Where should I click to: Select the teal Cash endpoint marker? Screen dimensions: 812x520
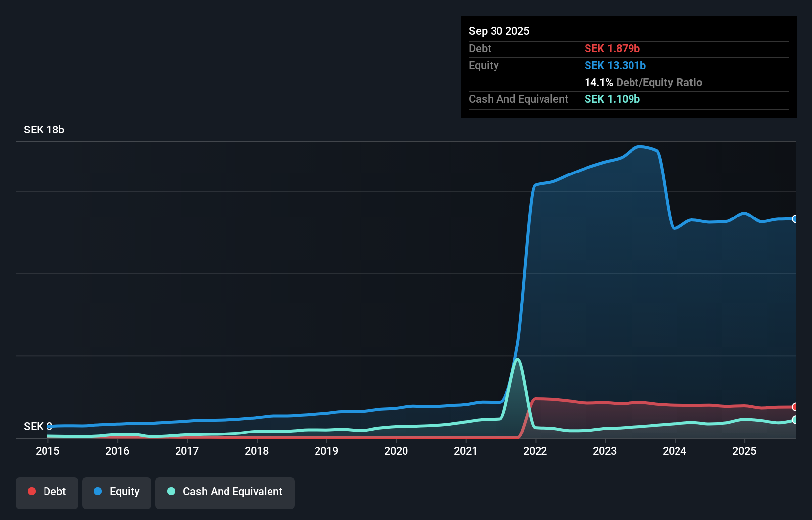click(795, 420)
